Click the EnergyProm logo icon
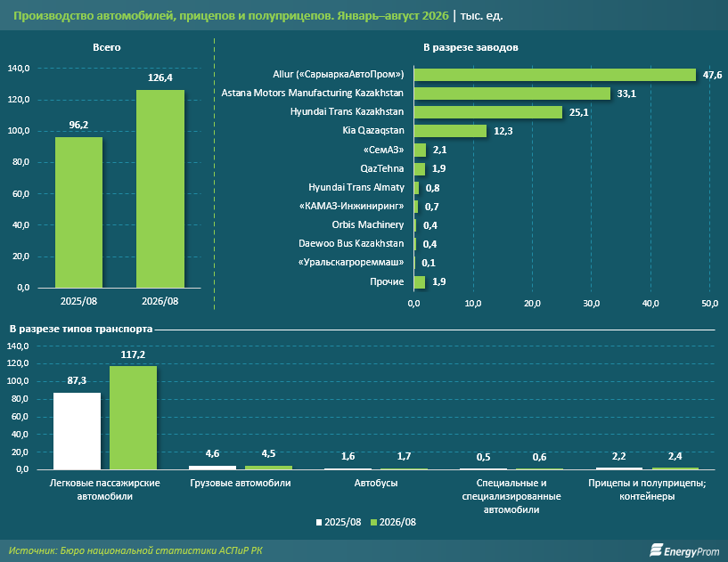Screen dimensions: 728x562 656,550
